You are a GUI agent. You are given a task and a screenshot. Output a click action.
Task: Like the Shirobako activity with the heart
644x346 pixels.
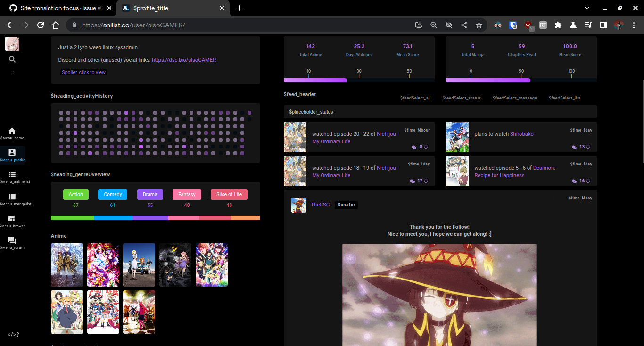tap(589, 147)
